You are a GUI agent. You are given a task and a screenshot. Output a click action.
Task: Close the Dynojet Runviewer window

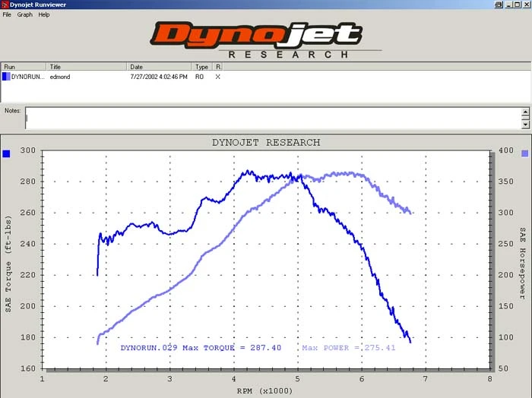click(x=526, y=5)
